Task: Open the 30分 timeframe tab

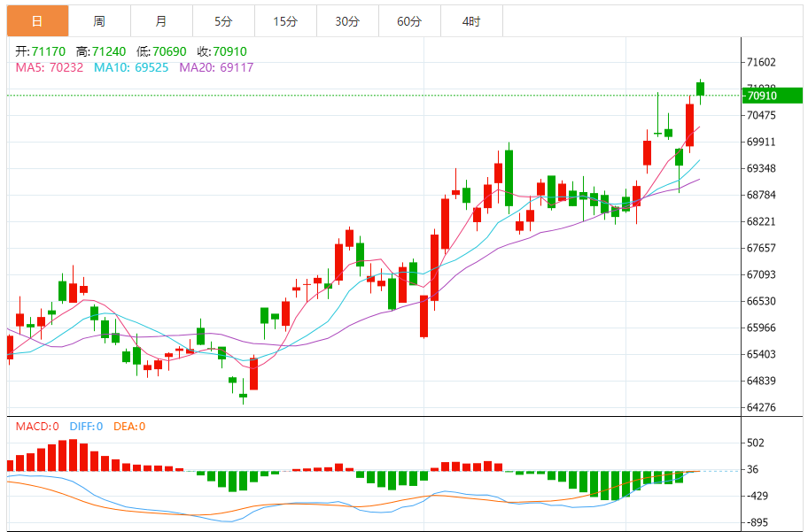Action: click(x=347, y=21)
